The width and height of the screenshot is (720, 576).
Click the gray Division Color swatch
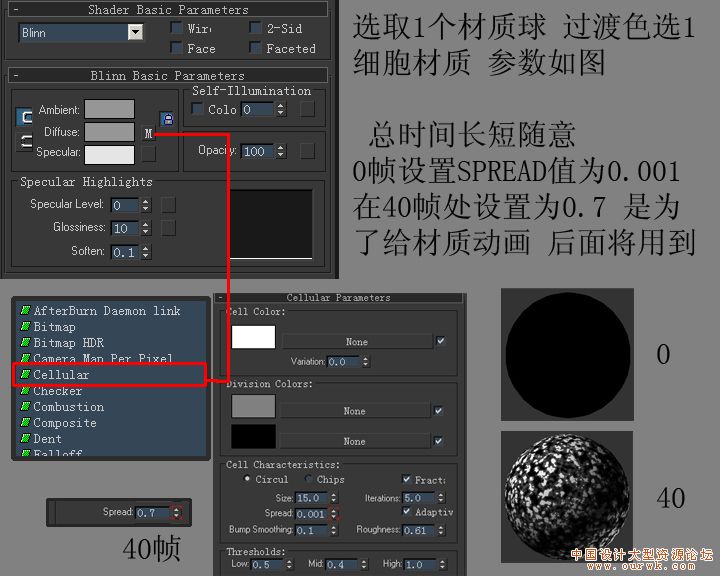click(253, 406)
